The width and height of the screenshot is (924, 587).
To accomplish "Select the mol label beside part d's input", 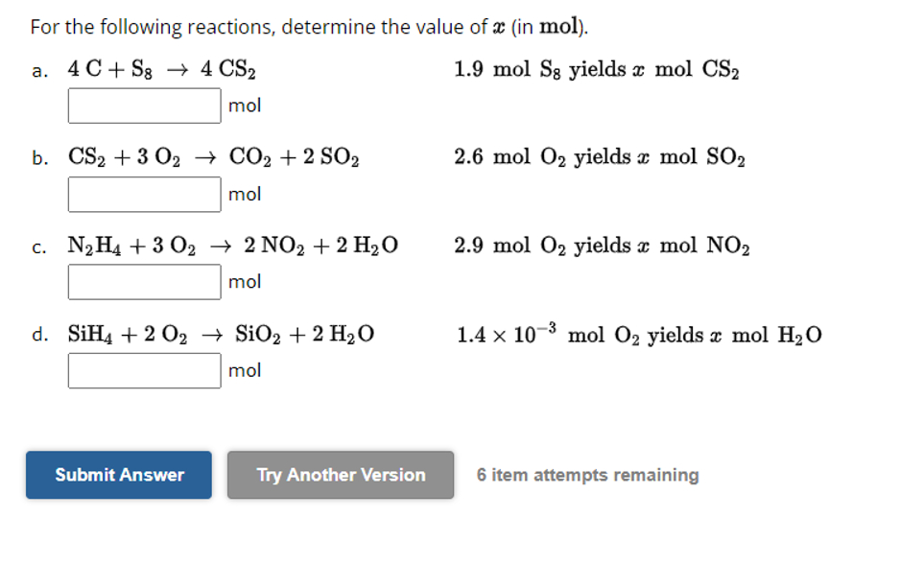I will [x=243, y=370].
